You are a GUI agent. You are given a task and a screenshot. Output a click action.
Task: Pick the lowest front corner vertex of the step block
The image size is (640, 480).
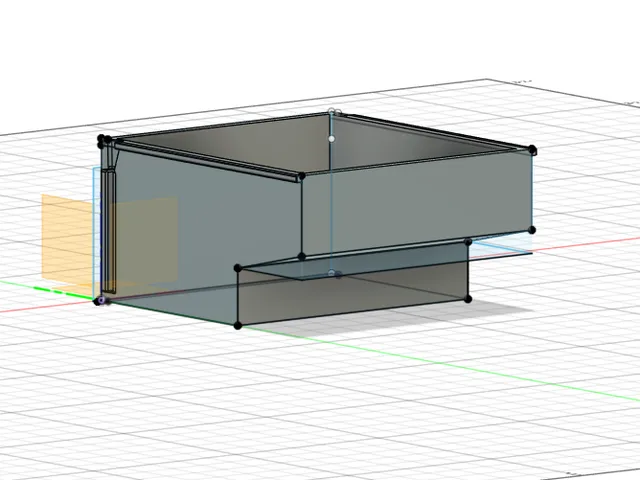(x=238, y=325)
